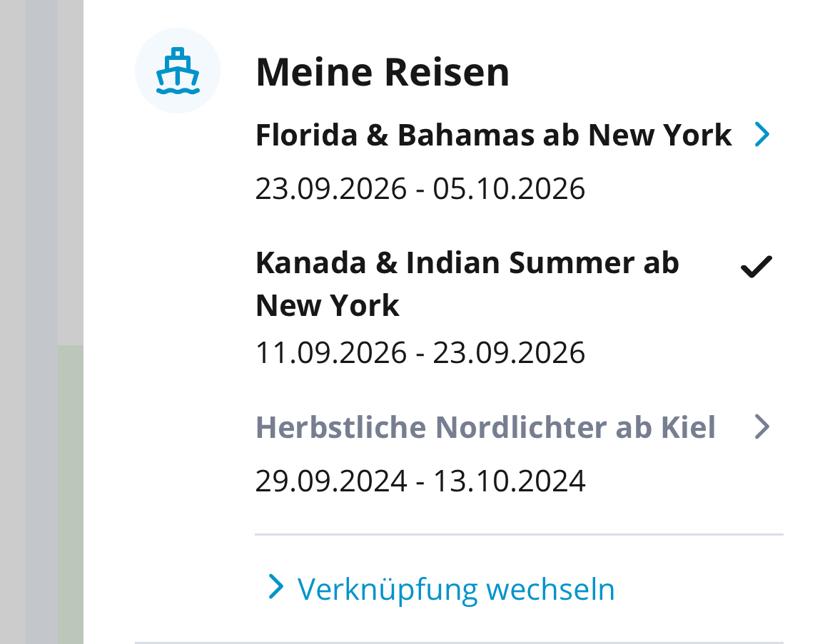The image size is (835, 644).
Task: Click the cruise ship icon
Action: point(178,71)
